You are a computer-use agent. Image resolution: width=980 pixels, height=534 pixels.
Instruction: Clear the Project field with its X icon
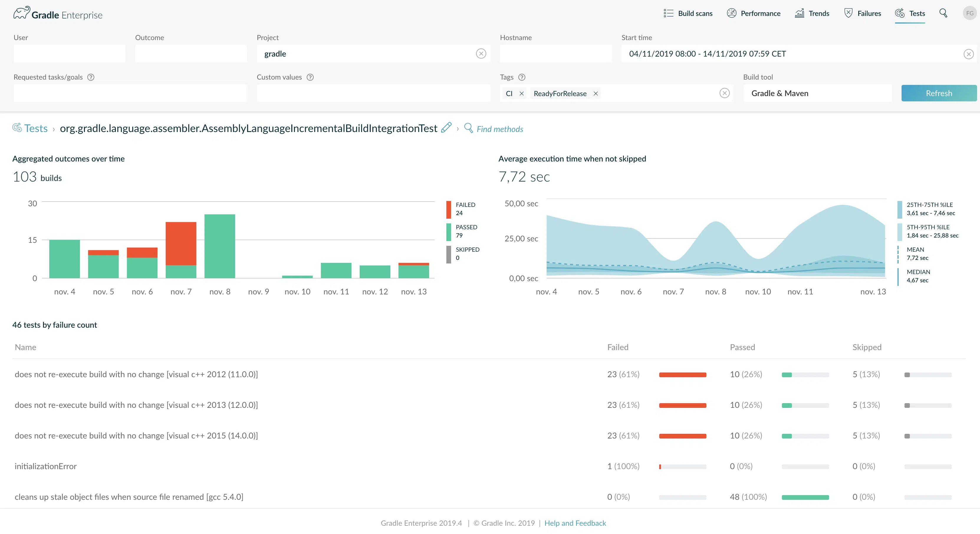481,54
